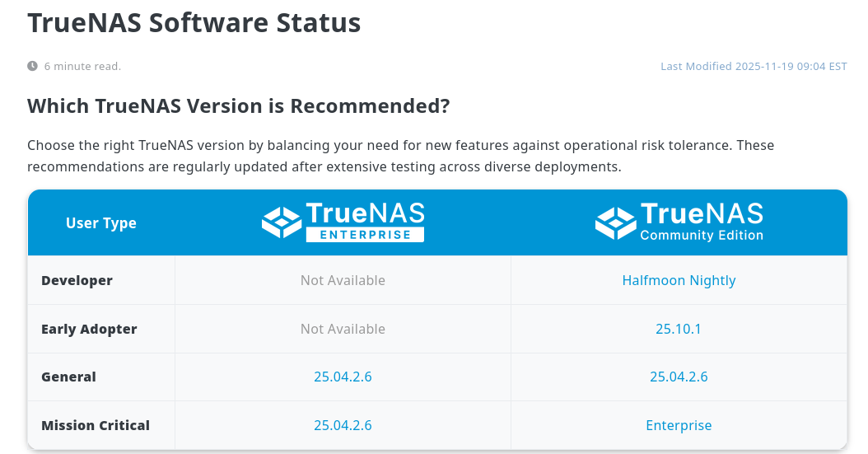This screenshot has height=454, width=868.
Task: Open Enterprise General 25.04.2.6 link
Action: [x=343, y=377]
